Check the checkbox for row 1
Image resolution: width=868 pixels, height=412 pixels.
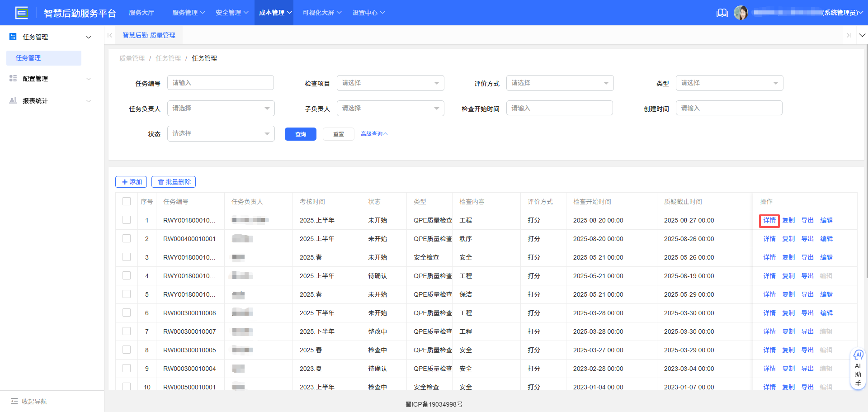[127, 220]
